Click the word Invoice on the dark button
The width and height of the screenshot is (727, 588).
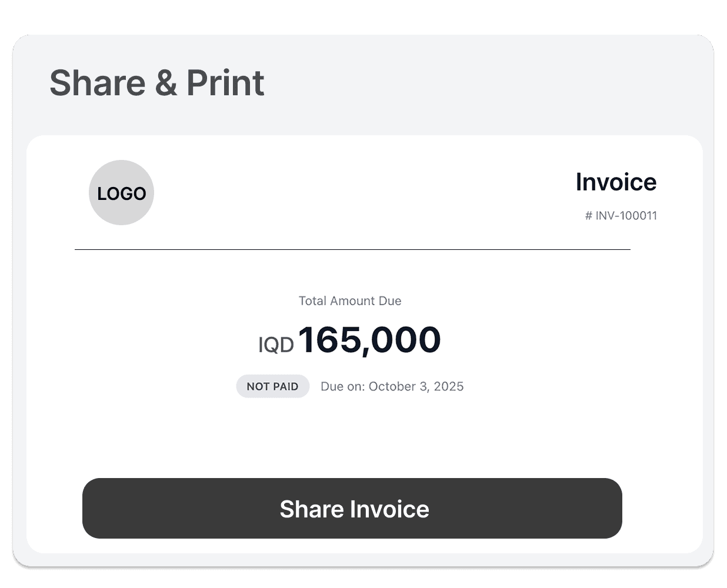click(389, 509)
